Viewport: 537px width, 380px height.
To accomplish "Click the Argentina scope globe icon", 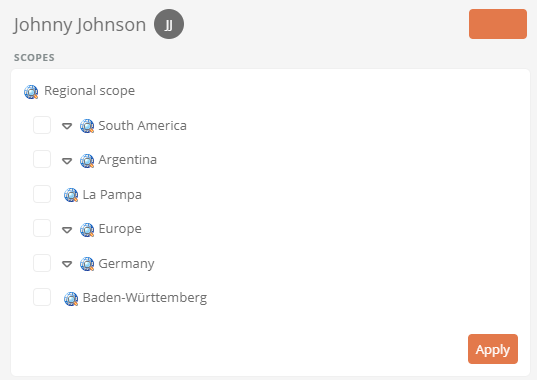I will pos(87,161).
